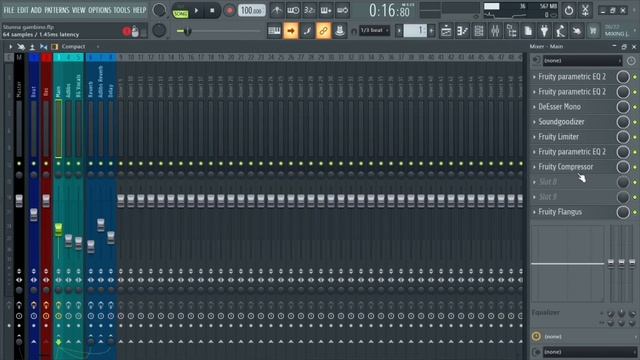The width and height of the screenshot is (640, 360).
Task: Mute the Reverb mixer track LED
Action: click(x=91, y=164)
